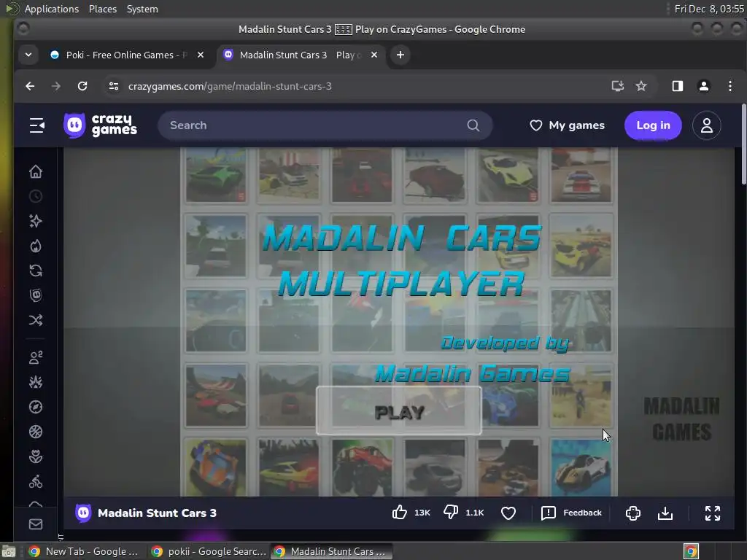This screenshot has width=747, height=560.
Task: Open the new games sparkle icon
Action: point(36,221)
